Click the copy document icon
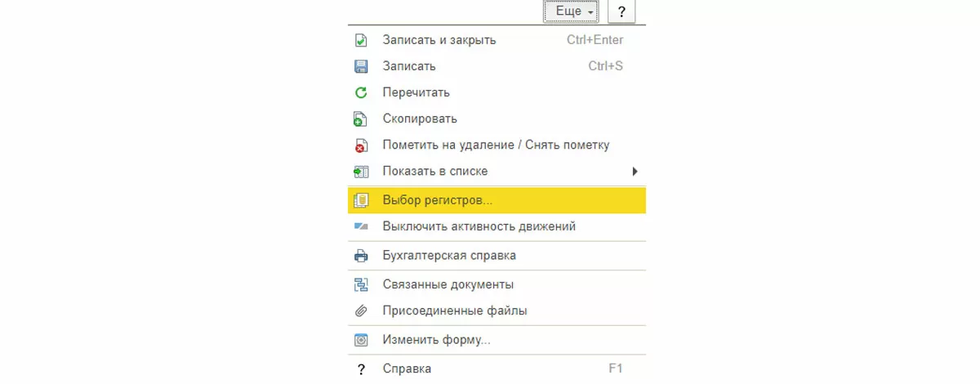This screenshot has width=980, height=384. (x=361, y=118)
